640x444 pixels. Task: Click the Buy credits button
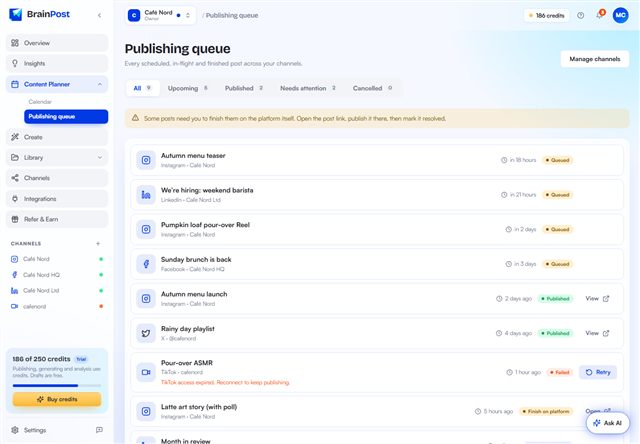pos(57,399)
